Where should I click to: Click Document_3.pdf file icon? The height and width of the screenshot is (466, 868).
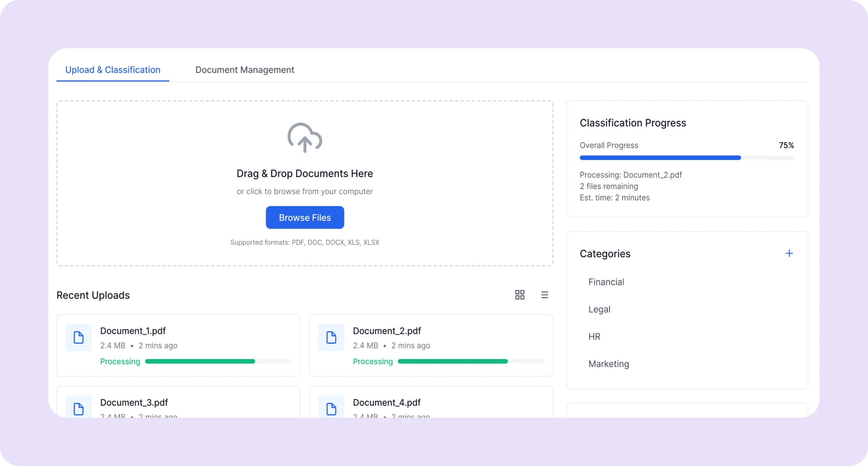[78, 409]
